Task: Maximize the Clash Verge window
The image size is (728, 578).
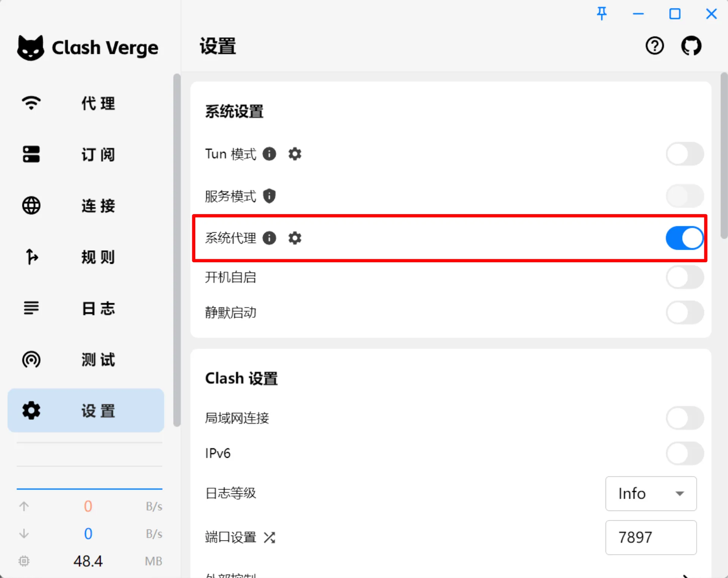Action: point(675,14)
